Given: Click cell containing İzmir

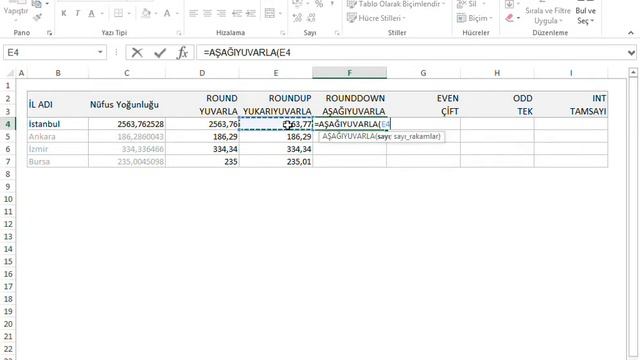Looking at the screenshot, I should click(58, 149).
